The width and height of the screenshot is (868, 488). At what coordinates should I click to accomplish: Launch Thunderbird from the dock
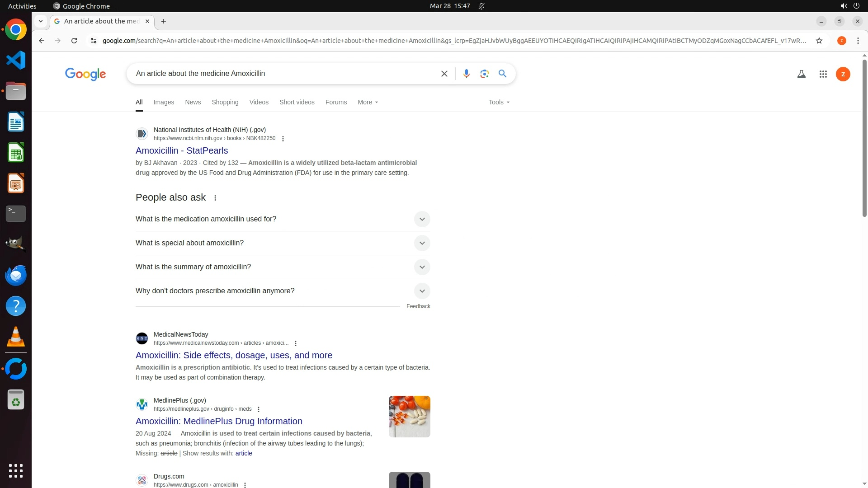click(16, 275)
